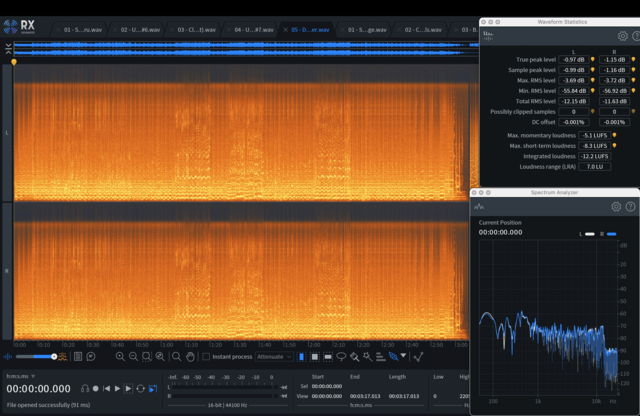Select the lasso selection tool

(341, 357)
